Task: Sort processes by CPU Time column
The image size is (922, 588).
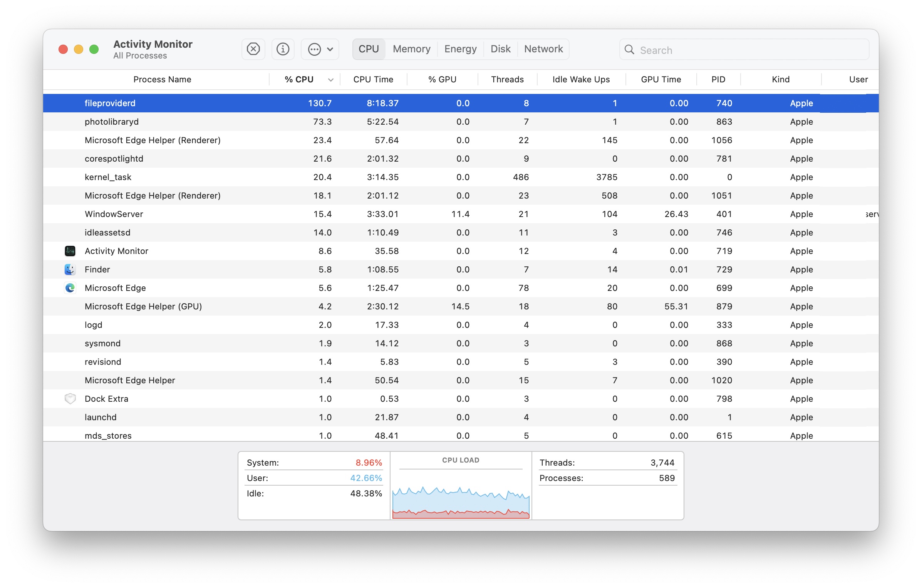Action: [373, 80]
